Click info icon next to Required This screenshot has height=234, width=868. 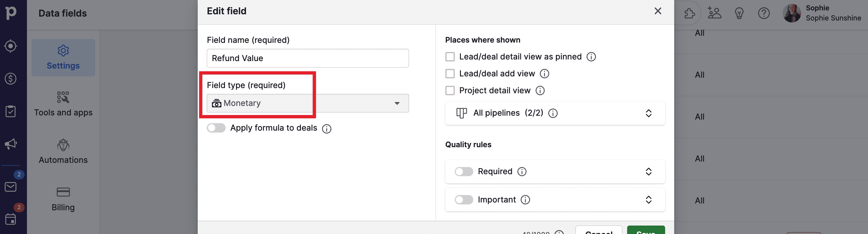tap(522, 172)
